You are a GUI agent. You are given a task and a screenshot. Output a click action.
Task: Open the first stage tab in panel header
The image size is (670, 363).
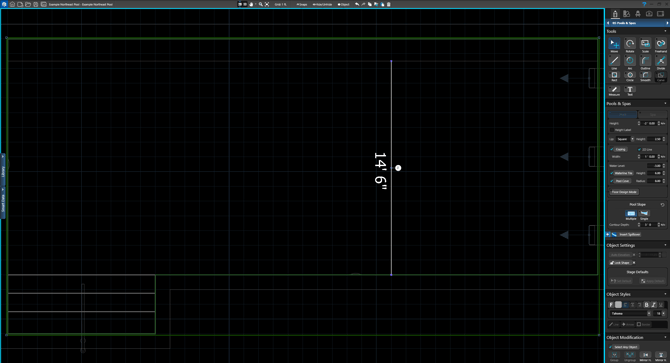[x=615, y=14]
